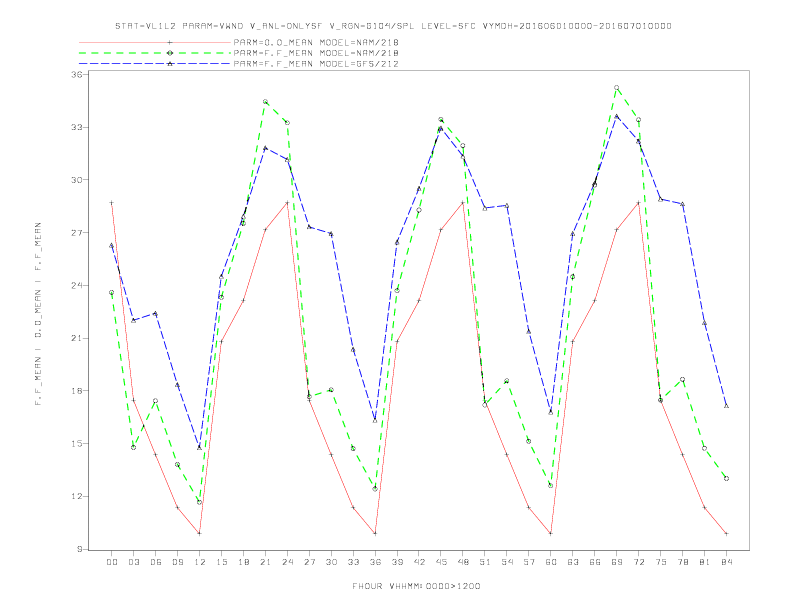Viewport: 792px width, 612px height.
Task: Click x-axis hour label 60
Action: [551, 562]
